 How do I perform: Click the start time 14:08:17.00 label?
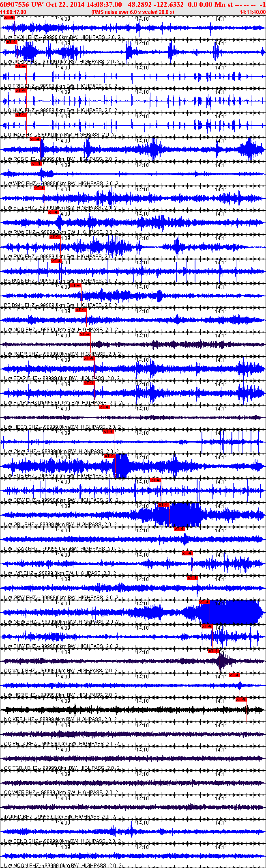tap(13, 12)
